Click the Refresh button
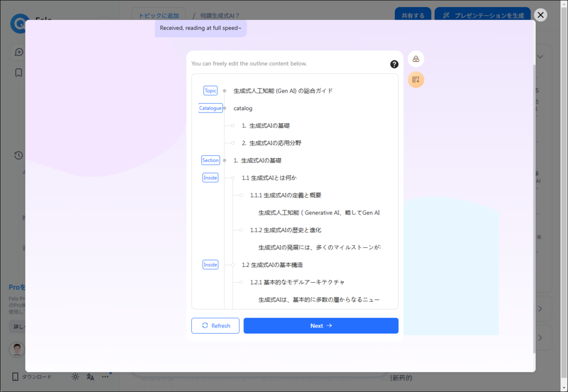Image resolution: width=568 pixels, height=392 pixels. click(x=215, y=326)
